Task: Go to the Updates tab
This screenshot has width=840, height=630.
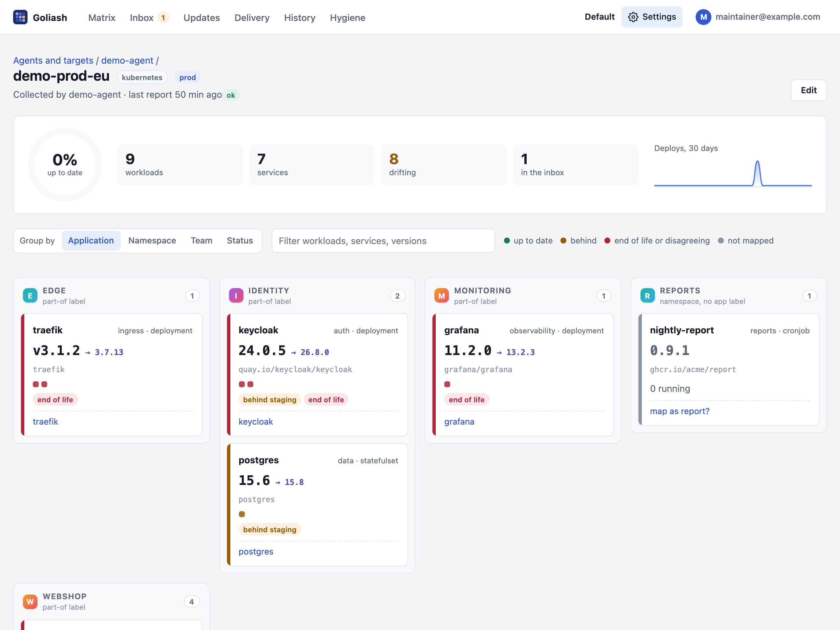Action: 202,17
